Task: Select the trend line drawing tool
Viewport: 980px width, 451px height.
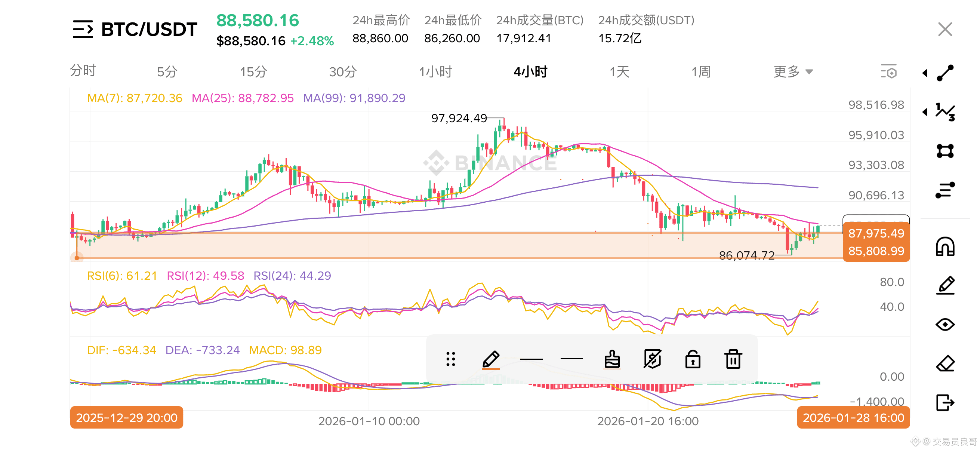Action: [945, 73]
